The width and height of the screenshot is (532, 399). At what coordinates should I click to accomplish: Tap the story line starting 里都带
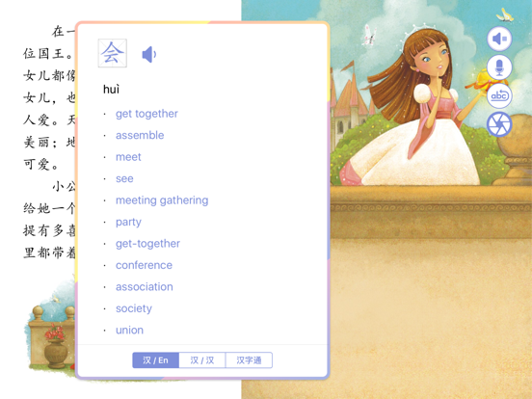click(48, 253)
